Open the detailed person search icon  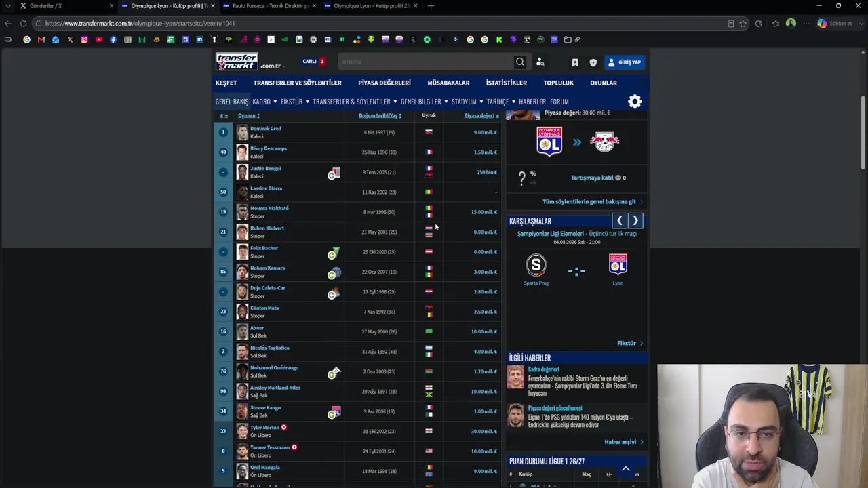point(540,62)
